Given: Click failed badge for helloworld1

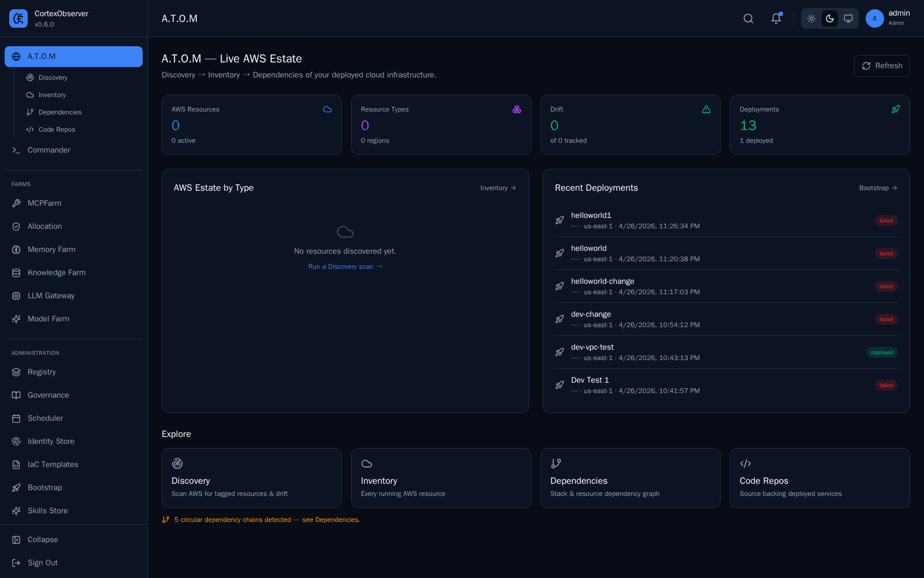Looking at the screenshot, I should (886, 221).
